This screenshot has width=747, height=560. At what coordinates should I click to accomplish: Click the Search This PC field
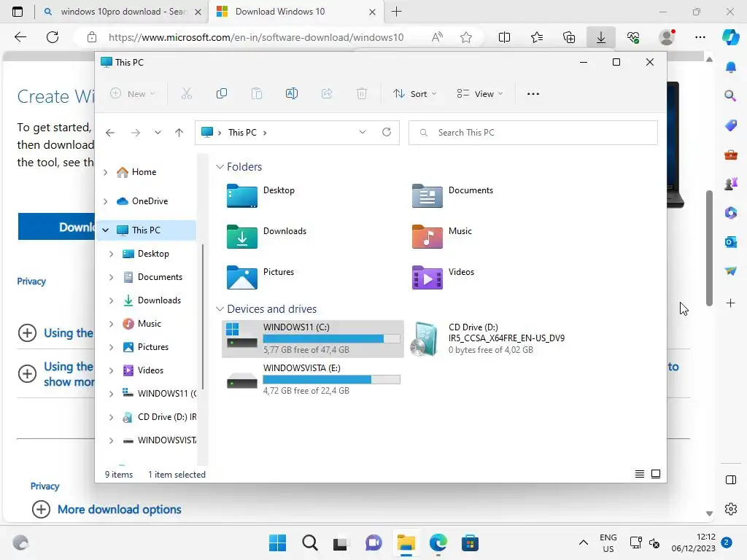pyautogui.click(x=533, y=133)
